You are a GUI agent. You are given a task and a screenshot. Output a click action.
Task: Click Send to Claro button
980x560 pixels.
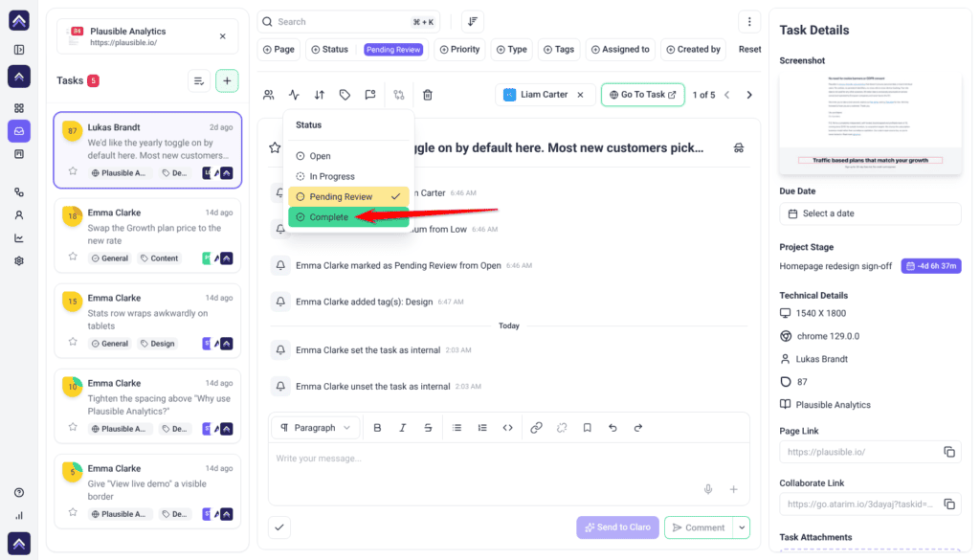[x=617, y=527]
